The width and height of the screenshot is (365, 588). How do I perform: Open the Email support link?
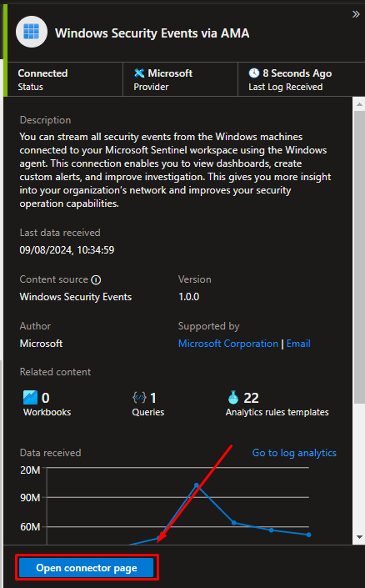(x=298, y=344)
